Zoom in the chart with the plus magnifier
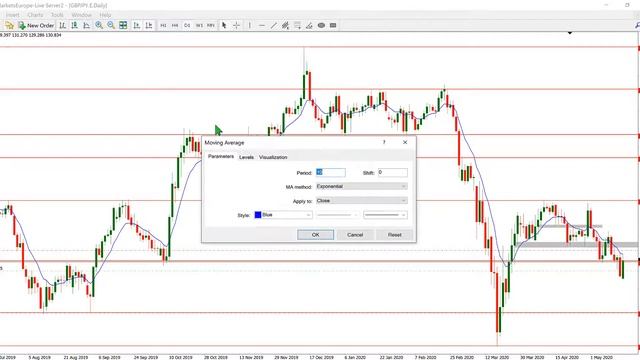 tap(99, 25)
